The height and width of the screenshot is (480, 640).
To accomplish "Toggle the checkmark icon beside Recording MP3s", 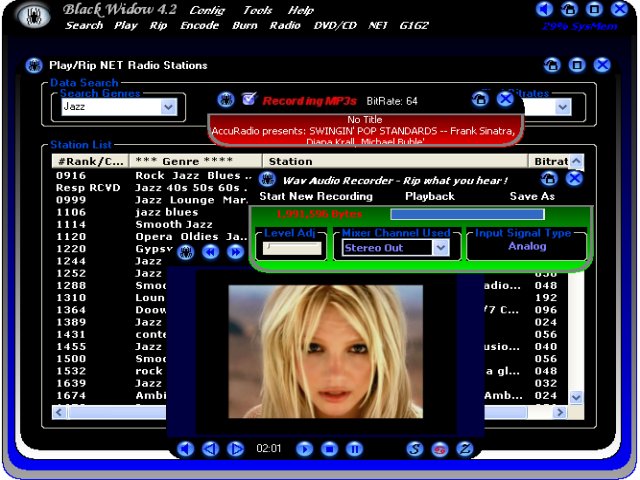I will click(x=249, y=98).
